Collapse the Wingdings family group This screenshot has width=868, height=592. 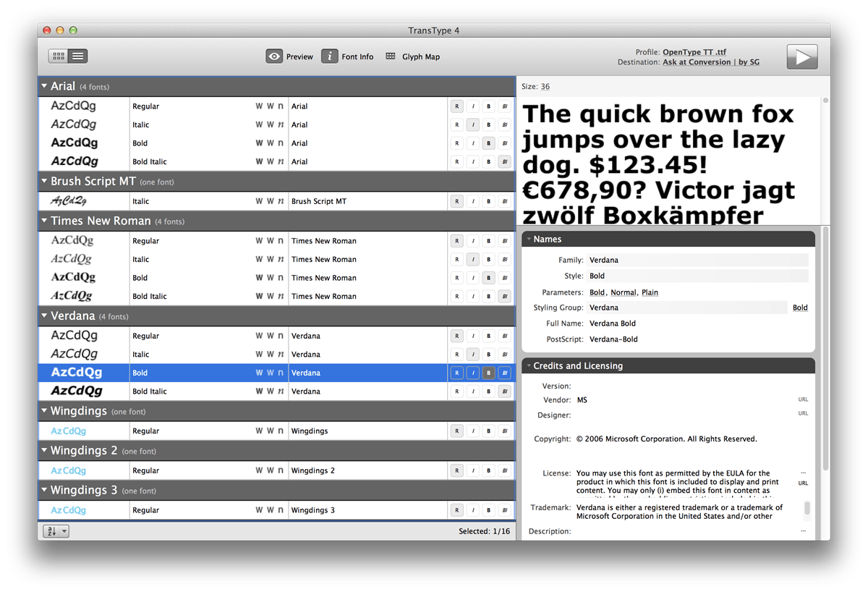tap(44, 411)
